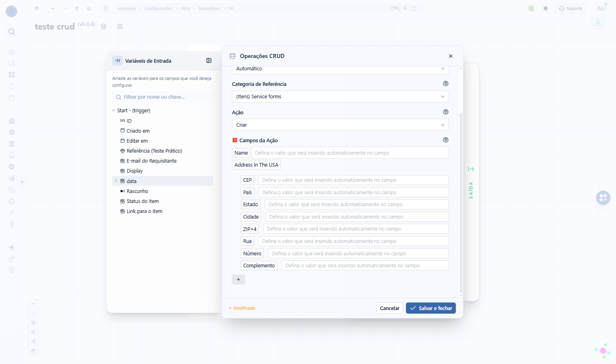Click the settings gear next to teste crud

(x=104, y=26)
